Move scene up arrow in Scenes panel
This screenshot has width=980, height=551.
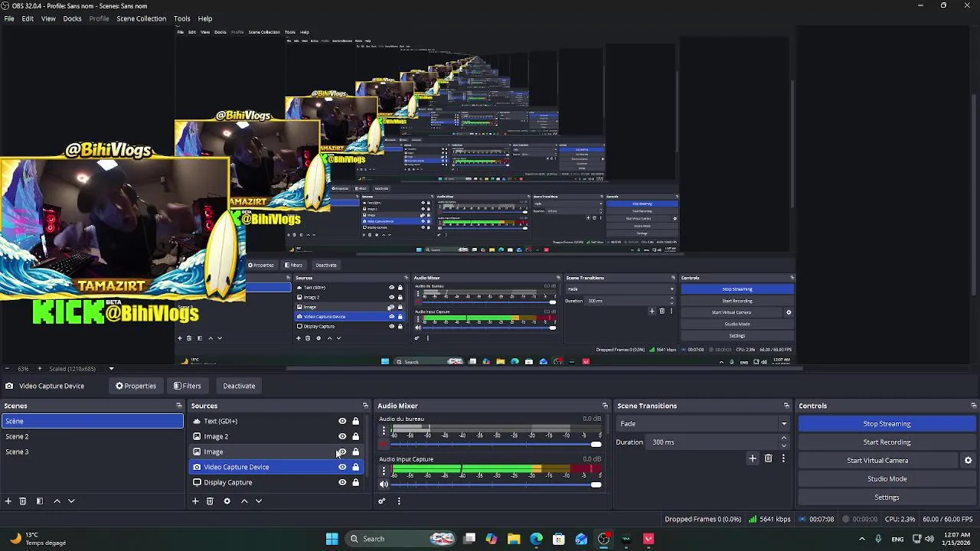tap(57, 501)
